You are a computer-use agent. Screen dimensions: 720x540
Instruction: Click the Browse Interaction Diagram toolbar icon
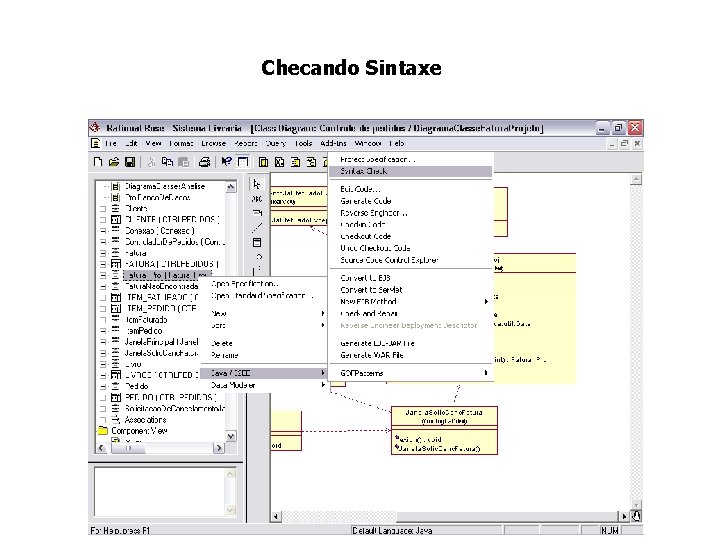click(279, 162)
